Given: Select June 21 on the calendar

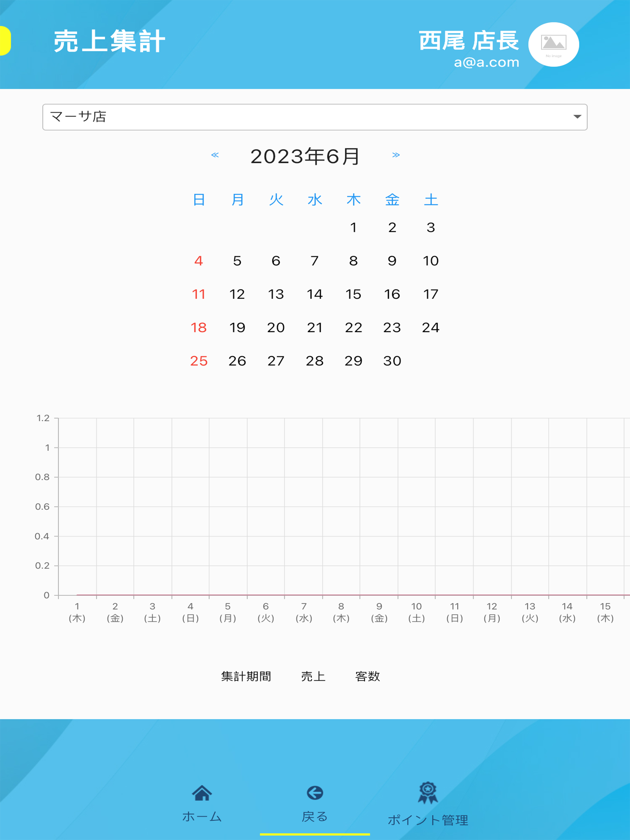Looking at the screenshot, I should pos(315,328).
